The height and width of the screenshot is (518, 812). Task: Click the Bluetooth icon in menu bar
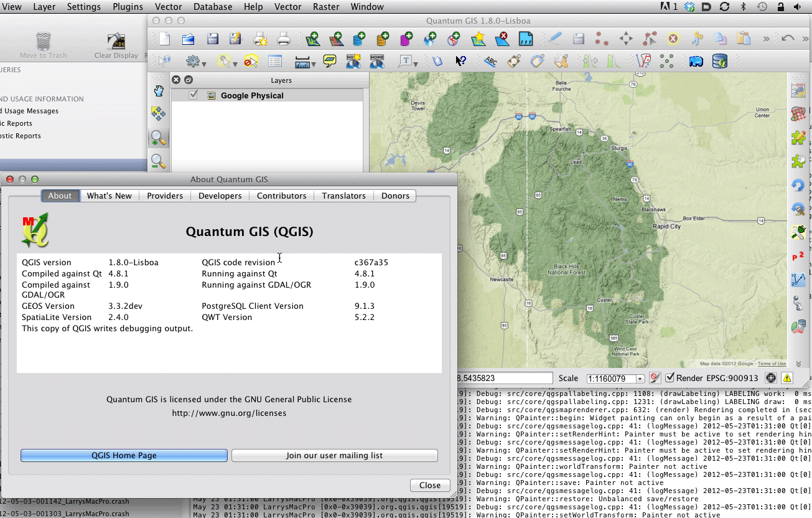pos(743,7)
